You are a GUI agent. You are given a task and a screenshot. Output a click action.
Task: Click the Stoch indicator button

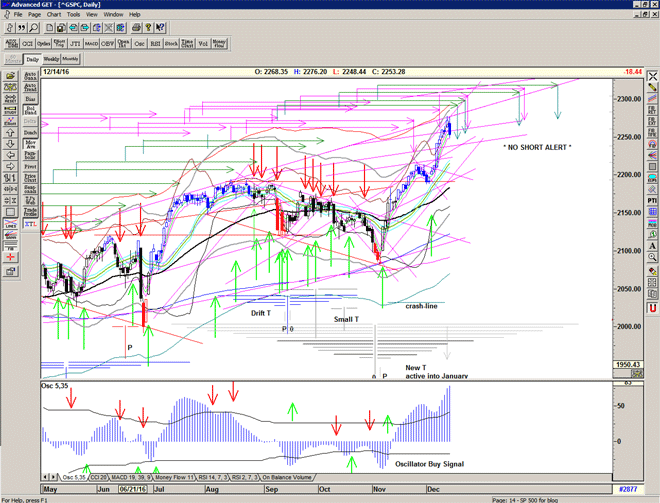pos(171,43)
